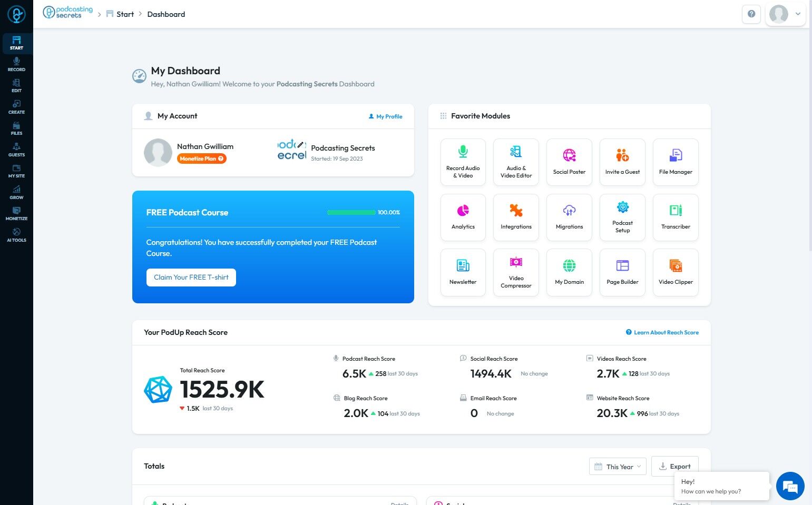Click the Monetize Plan badge

click(201, 159)
